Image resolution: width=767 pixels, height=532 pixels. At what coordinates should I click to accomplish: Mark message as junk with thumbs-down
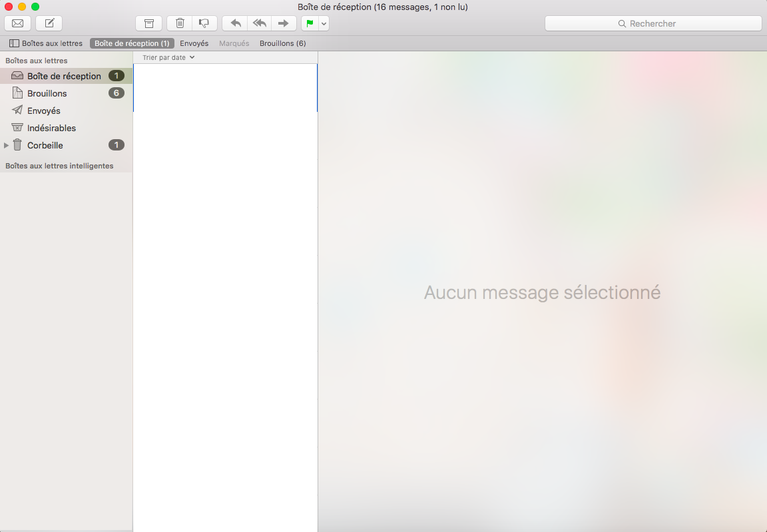(x=204, y=23)
